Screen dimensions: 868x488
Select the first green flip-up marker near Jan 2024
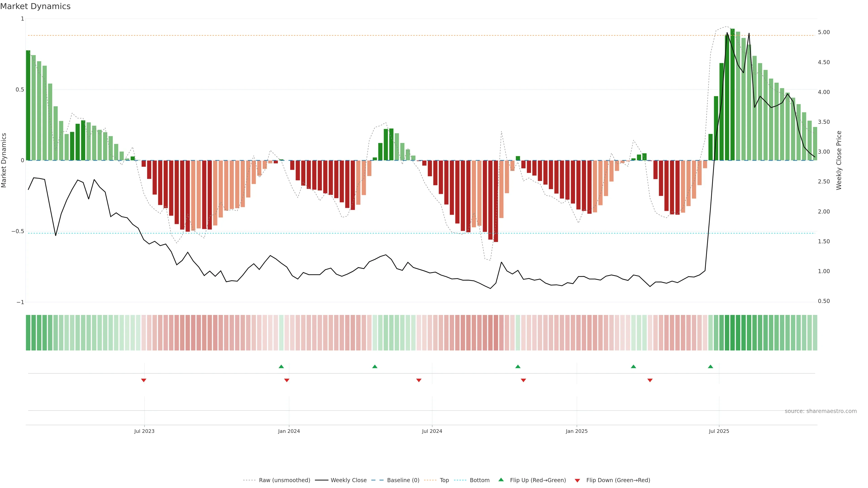(x=281, y=366)
